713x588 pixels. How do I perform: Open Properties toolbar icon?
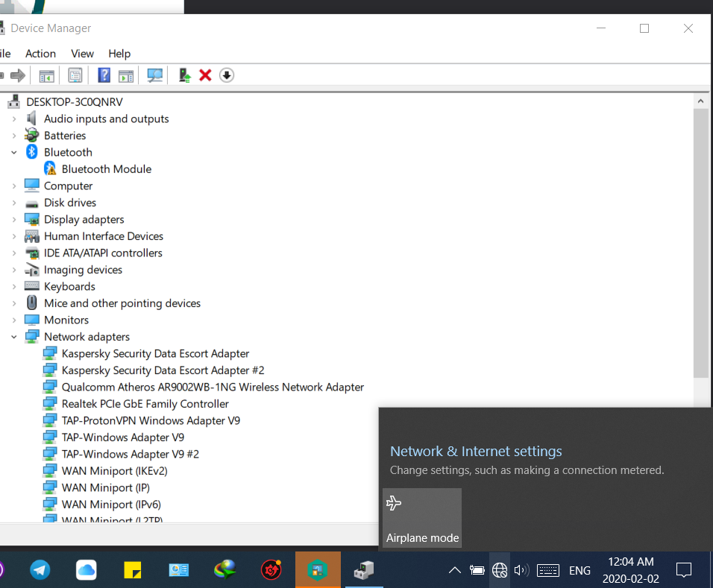pyautogui.click(x=75, y=75)
